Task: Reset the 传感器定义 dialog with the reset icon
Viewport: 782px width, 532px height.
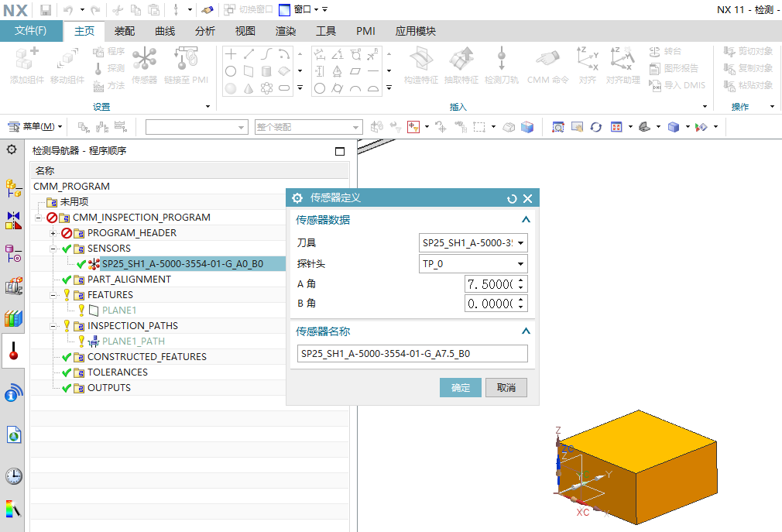Action: (x=512, y=199)
